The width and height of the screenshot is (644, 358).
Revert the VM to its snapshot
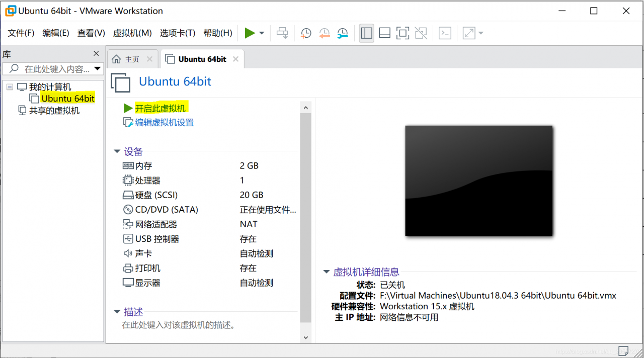pos(324,33)
